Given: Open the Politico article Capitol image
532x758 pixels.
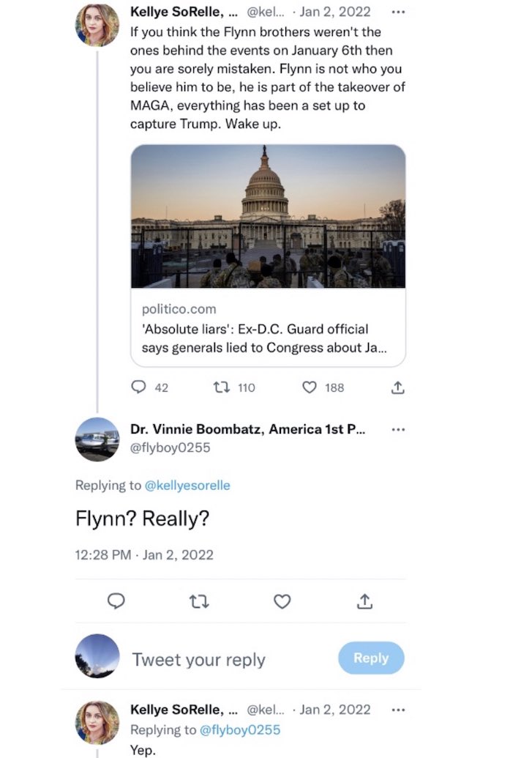Looking at the screenshot, I should (268, 216).
